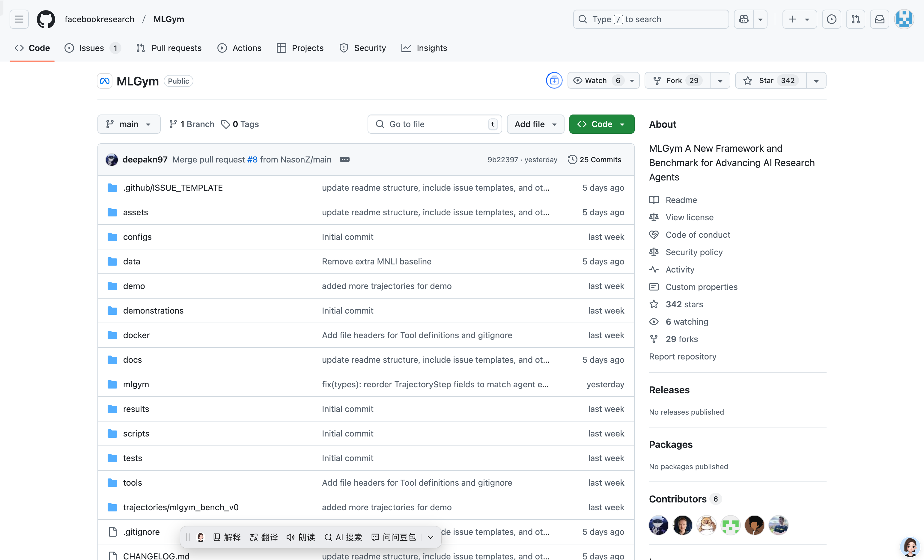Open the create new plus dropdown
924x560 pixels.
(800, 19)
